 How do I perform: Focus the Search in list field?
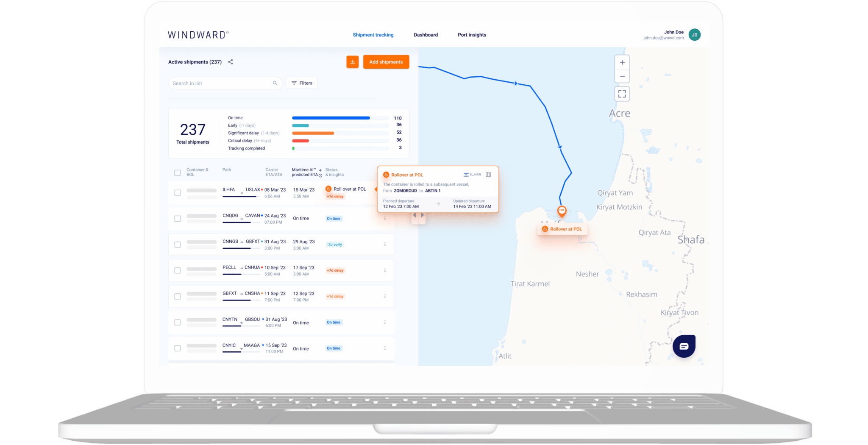click(220, 83)
